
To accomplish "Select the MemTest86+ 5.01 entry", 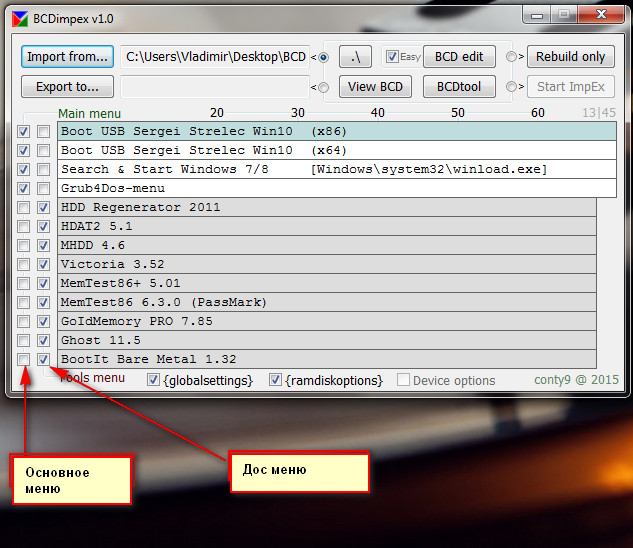I will point(327,283).
